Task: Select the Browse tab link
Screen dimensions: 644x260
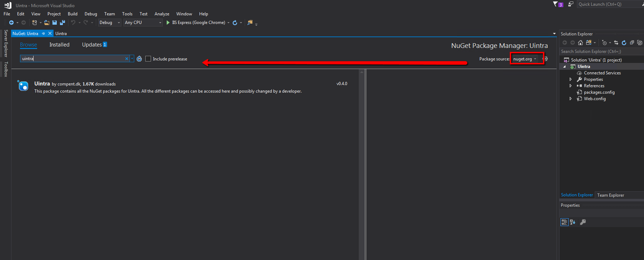Action: [x=29, y=45]
